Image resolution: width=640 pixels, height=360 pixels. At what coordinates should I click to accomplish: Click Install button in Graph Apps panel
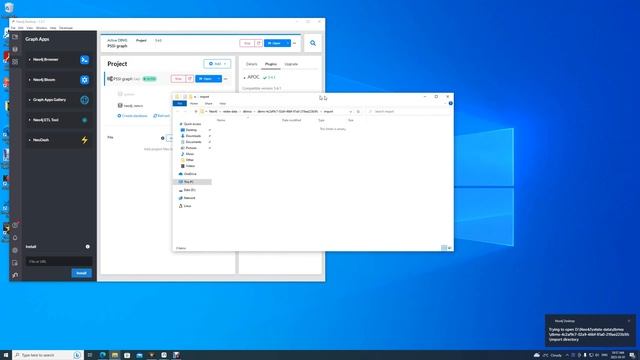(82, 273)
